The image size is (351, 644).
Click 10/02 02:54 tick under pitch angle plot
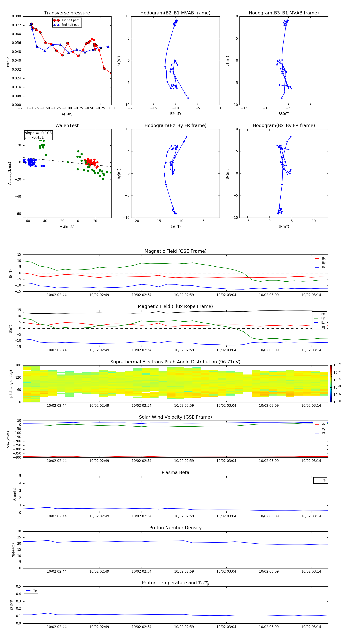(x=141, y=406)
